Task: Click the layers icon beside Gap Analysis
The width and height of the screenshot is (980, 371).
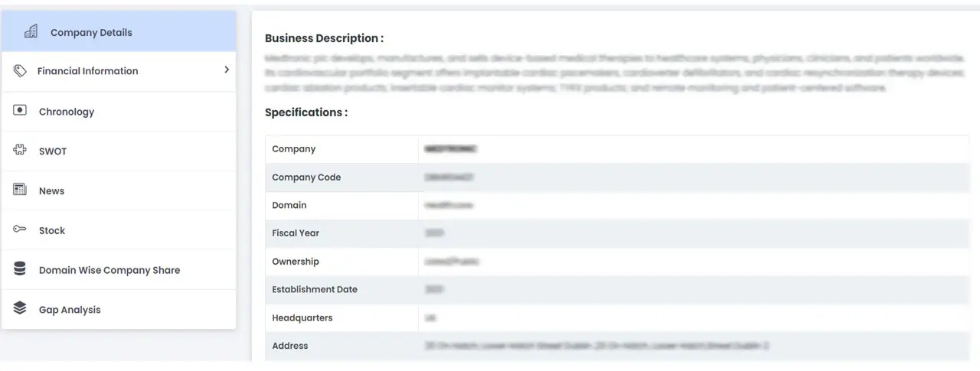Action: 20,309
